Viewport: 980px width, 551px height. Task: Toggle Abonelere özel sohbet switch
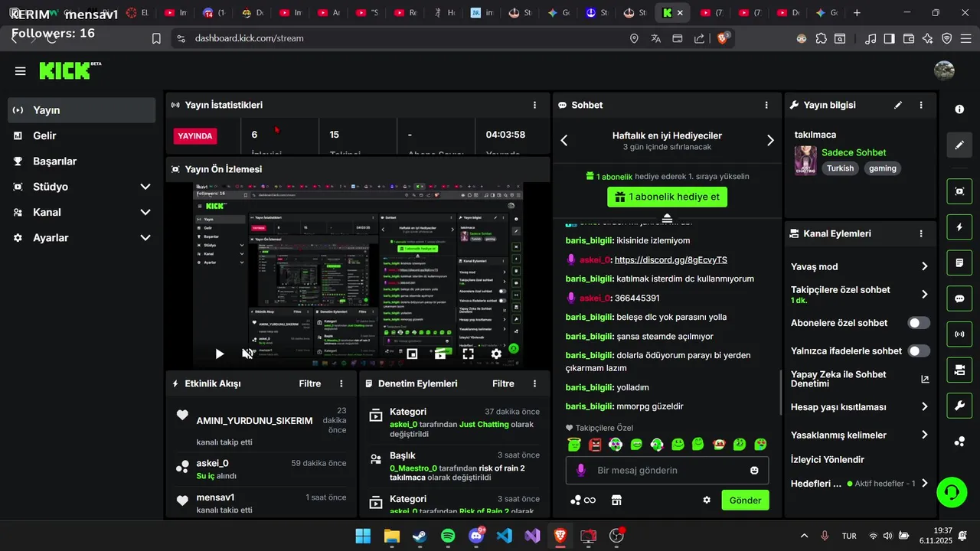919,323
